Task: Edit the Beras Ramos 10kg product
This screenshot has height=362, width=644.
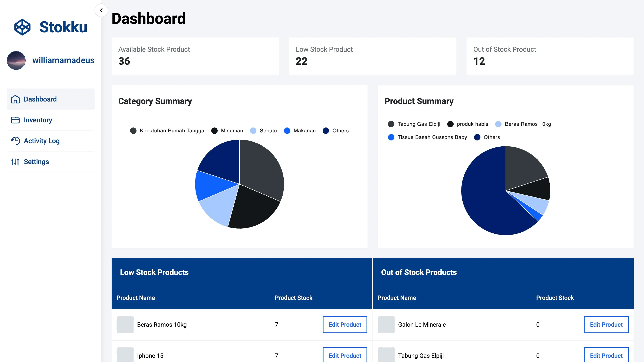Action: point(345,325)
